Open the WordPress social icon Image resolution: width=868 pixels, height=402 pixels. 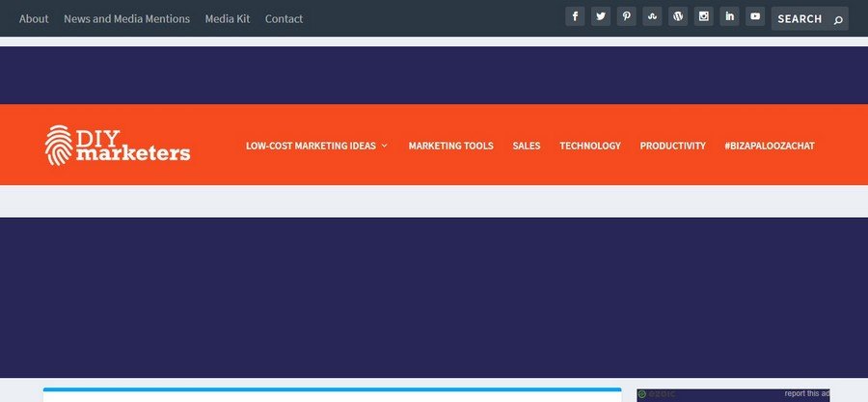[678, 16]
